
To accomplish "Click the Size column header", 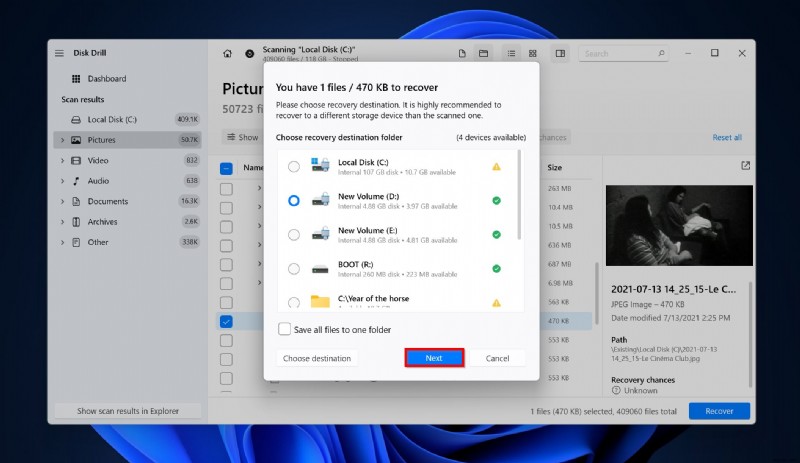I will click(x=555, y=167).
